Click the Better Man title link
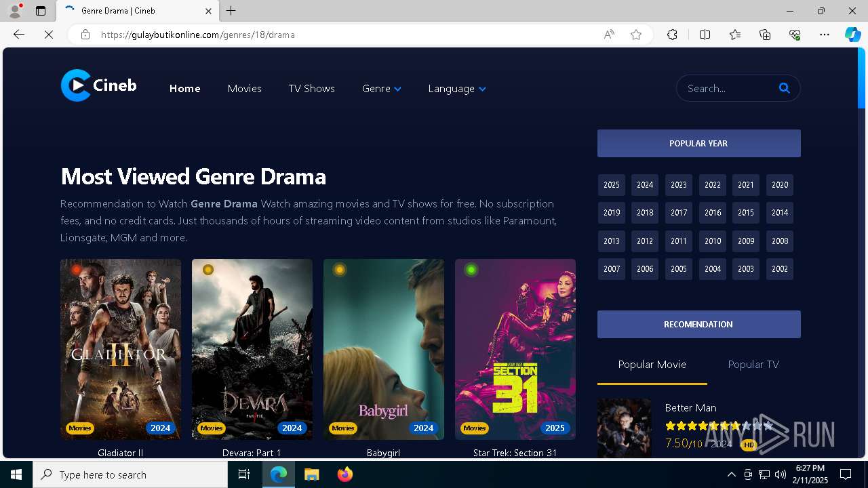Image resolution: width=868 pixels, height=488 pixels. coord(690,408)
